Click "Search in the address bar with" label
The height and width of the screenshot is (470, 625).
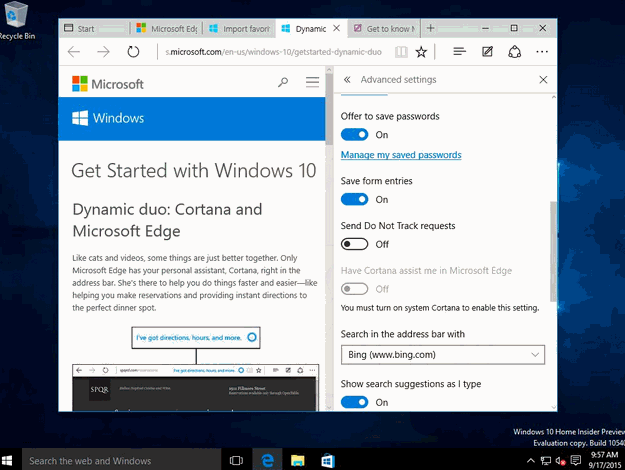(403, 334)
